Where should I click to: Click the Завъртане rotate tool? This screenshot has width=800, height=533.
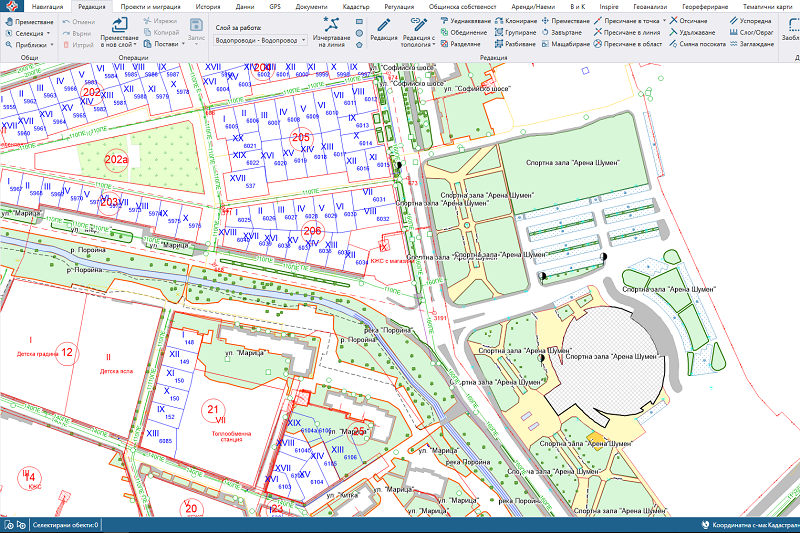tap(565, 32)
